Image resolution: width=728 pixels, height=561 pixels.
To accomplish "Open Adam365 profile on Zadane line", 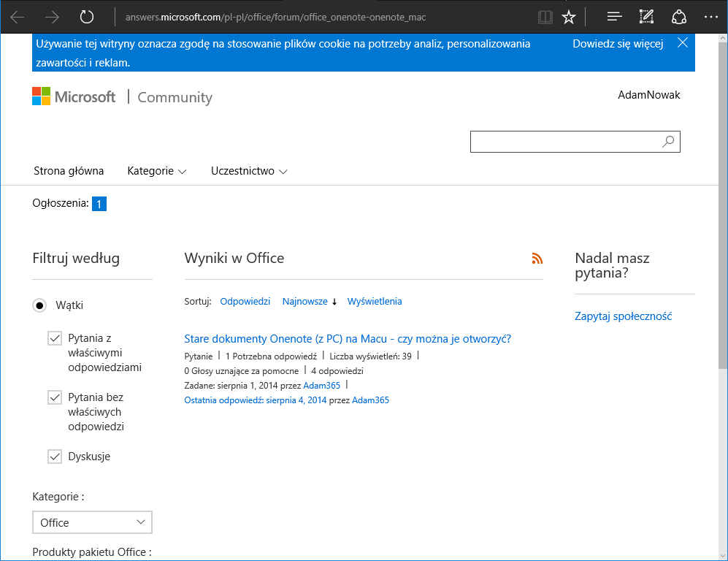I will click(322, 386).
